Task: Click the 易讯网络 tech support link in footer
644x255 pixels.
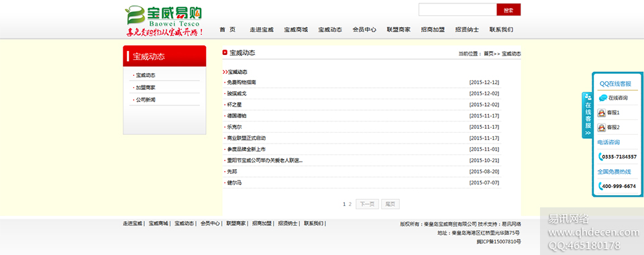Action: 511,224
